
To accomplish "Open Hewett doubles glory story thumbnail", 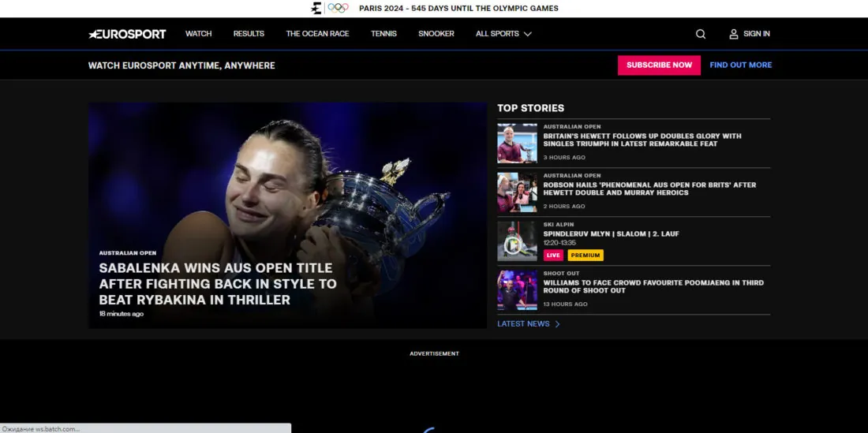I will coord(517,144).
